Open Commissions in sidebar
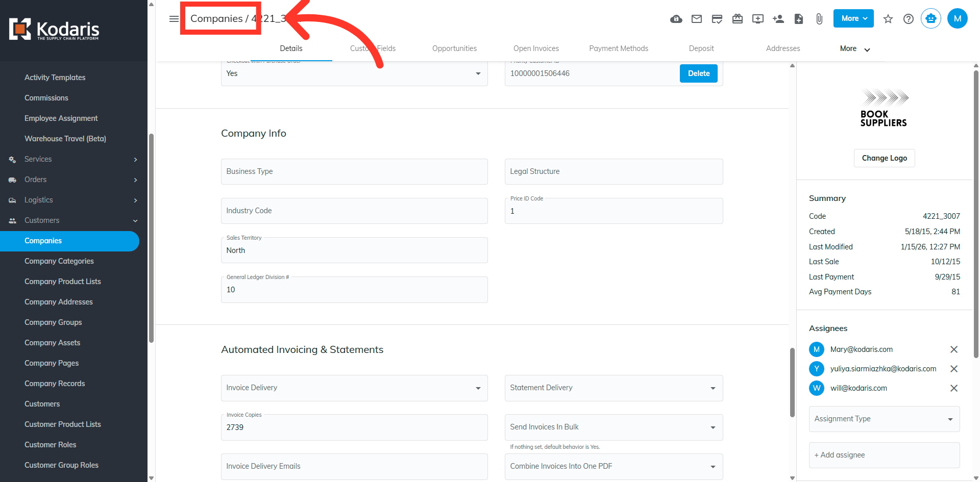This screenshot has height=482, width=980. [x=46, y=98]
